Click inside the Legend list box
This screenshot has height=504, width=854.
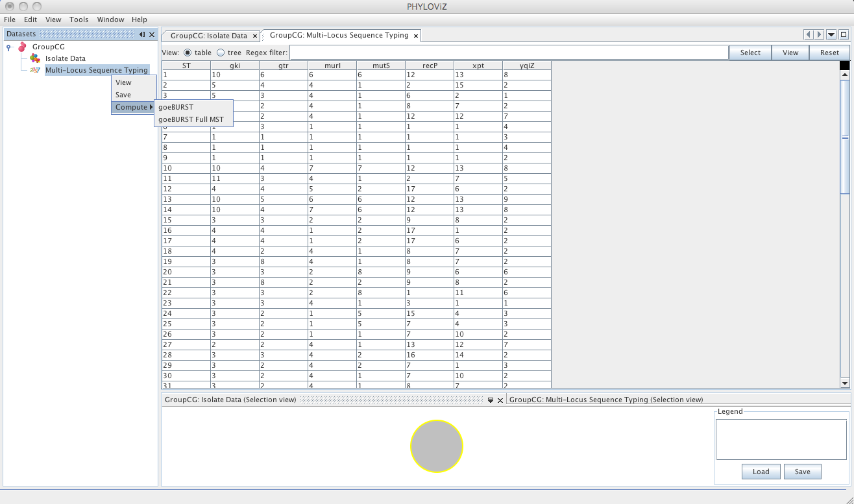(781, 439)
